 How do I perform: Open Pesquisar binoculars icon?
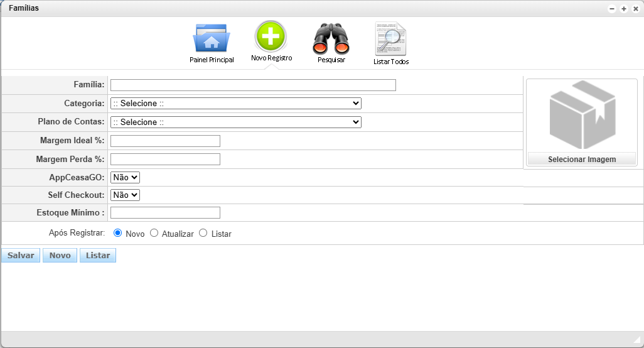click(x=331, y=39)
